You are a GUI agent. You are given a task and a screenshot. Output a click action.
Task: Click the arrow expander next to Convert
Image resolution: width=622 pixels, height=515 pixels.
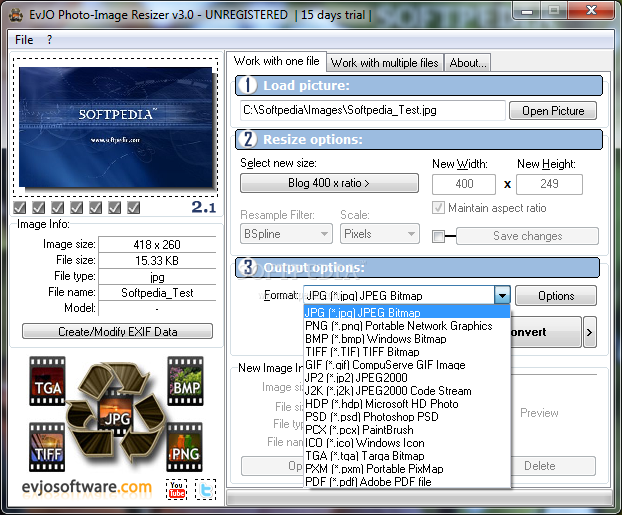[x=589, y=332]
